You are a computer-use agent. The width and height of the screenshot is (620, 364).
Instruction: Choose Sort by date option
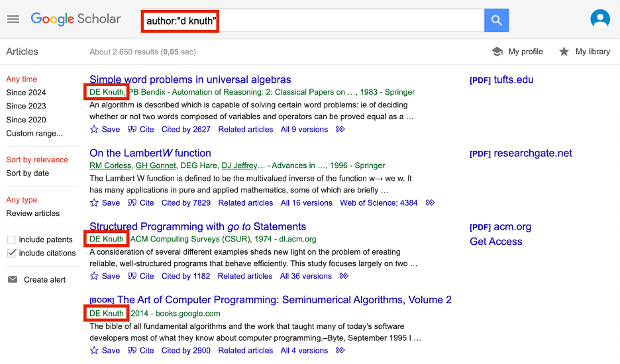[28, 173]
